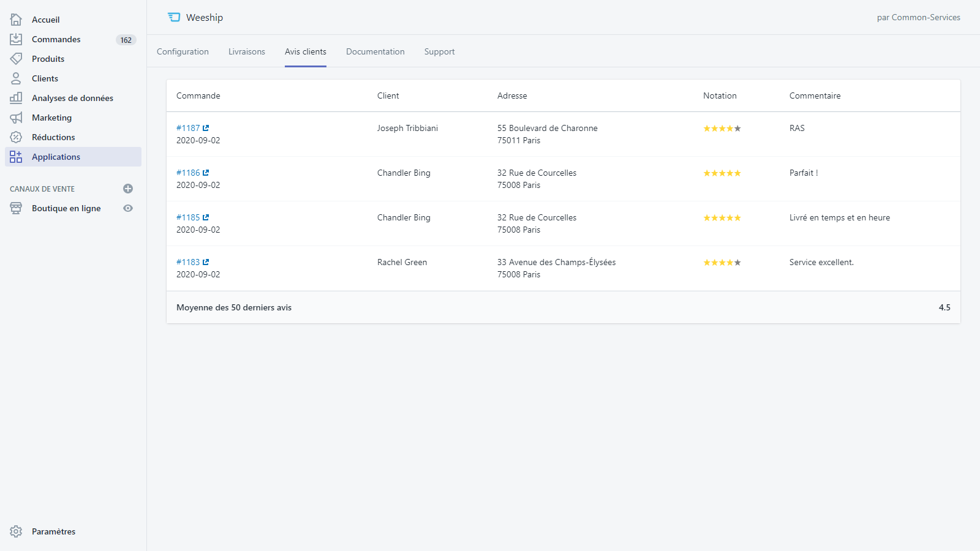Click the Adresse column header
The height and width of the screenshot is (551, 980).
pos(512,96)
